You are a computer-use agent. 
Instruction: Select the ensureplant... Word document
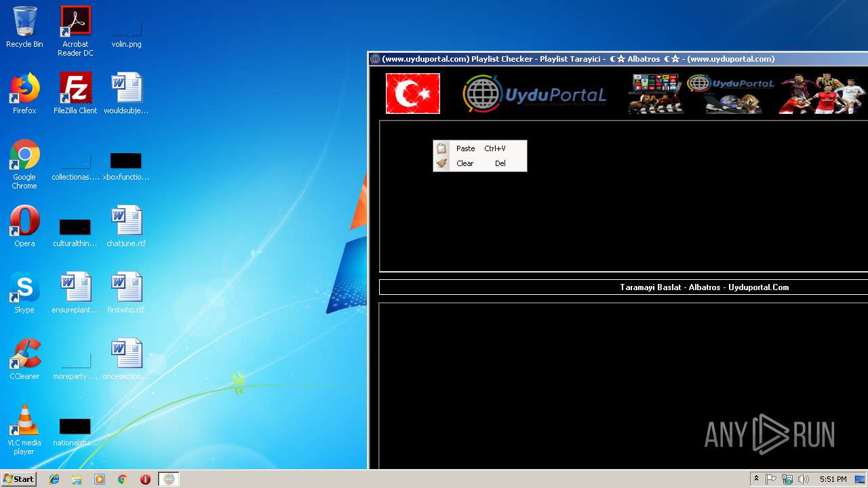point(75,293)
